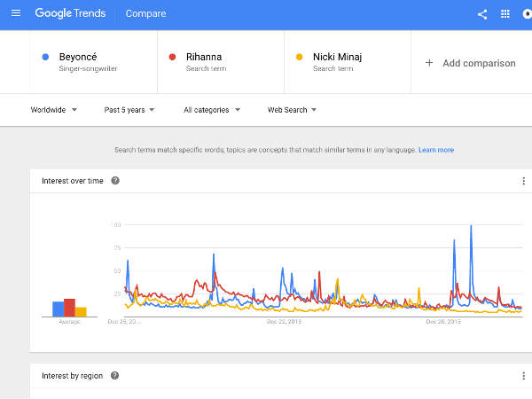Open the hamburger navigation menu
Screen dimensions: 532x399
[16, 13]
